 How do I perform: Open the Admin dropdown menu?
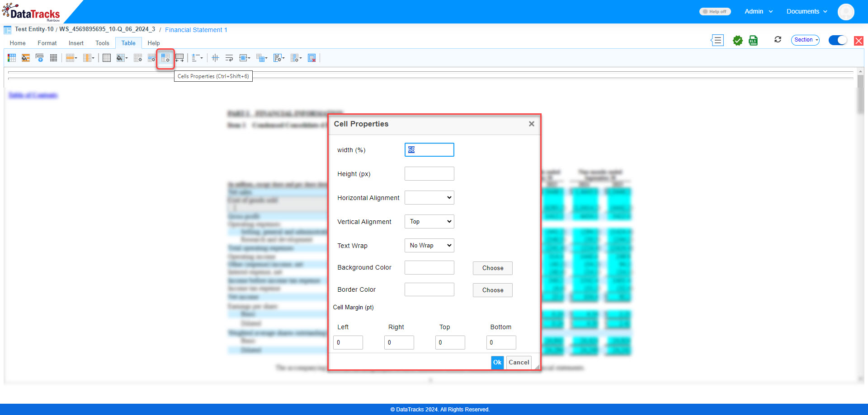tap(759, 12)
